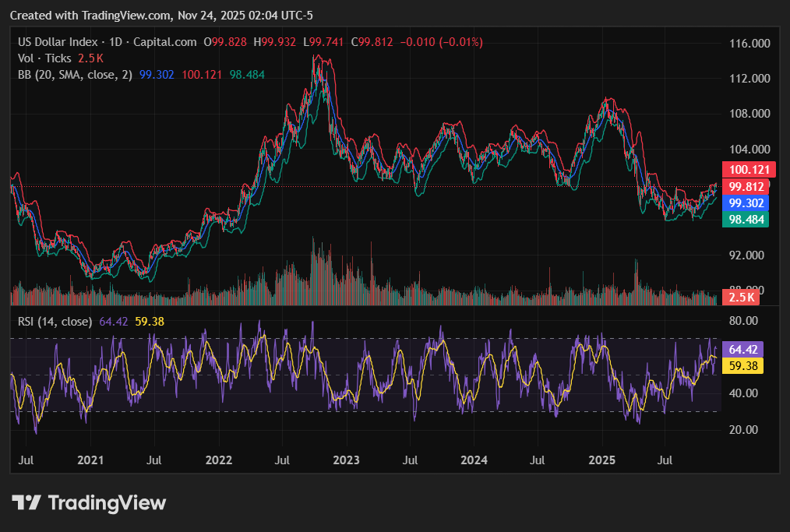Click the 2025 label on the time axis
The width and height of the screenshot is (790, 532).
pyautogui.click(x=602, y=460)
